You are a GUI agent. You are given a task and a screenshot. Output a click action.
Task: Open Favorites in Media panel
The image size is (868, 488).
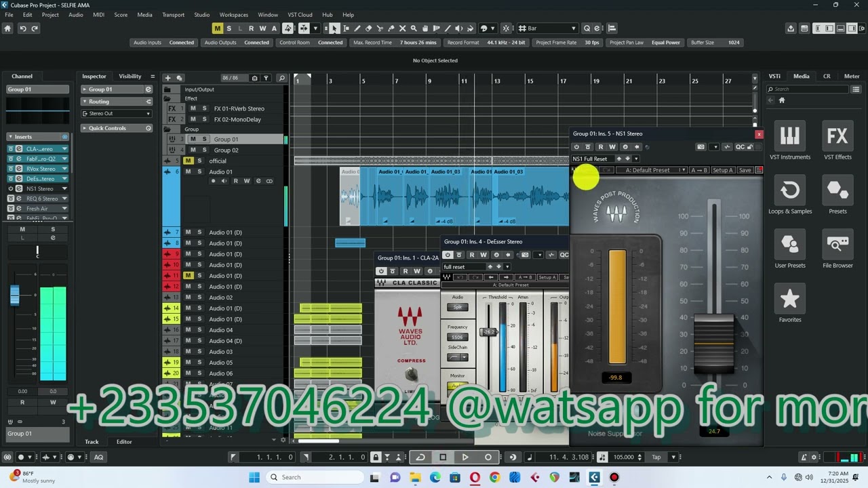pyautogui.click(x=790, y=304)
